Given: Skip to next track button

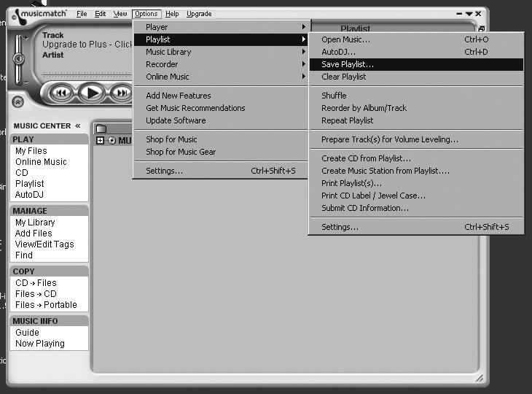Looking at the screenshot, I should pos(122,93).
